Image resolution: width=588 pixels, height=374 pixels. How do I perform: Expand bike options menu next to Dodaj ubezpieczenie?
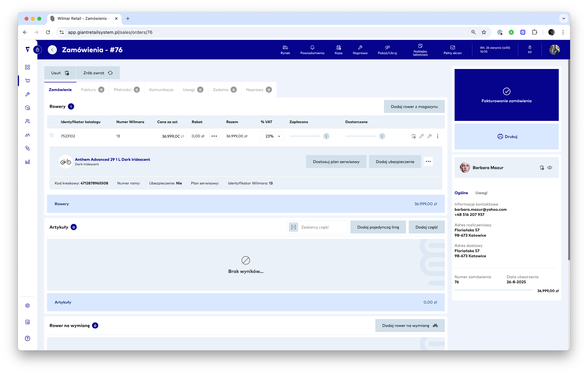(428, 162)
